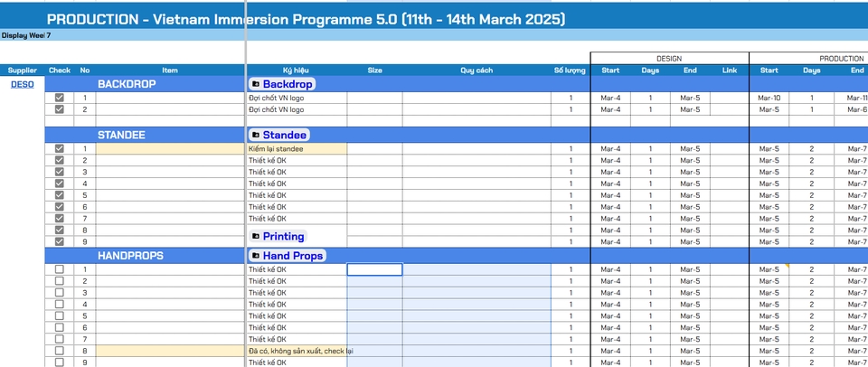Click the folder icon on the Backdrop chip
This screenshot has width=868, height=367.
tap(256, 84)
